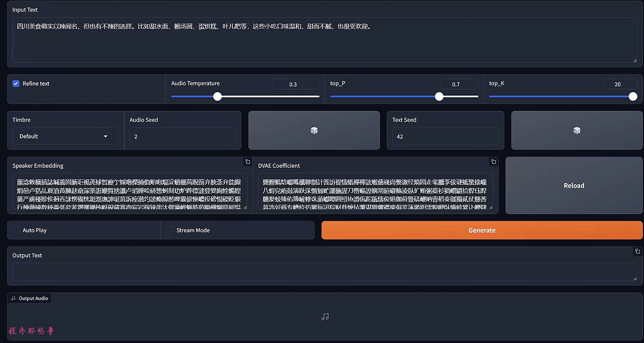Click the Output Audio label icon
Screen dimensions: 644x343
pos(14,299)
